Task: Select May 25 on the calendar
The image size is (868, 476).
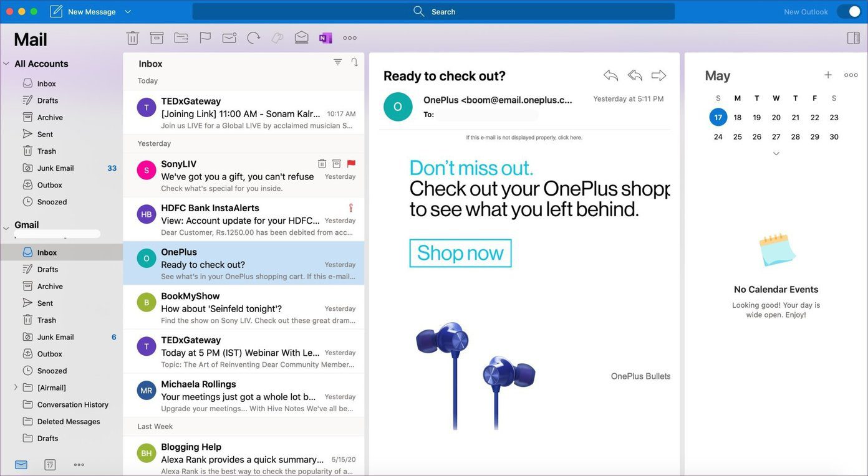Action: click(x=738, y=136)
